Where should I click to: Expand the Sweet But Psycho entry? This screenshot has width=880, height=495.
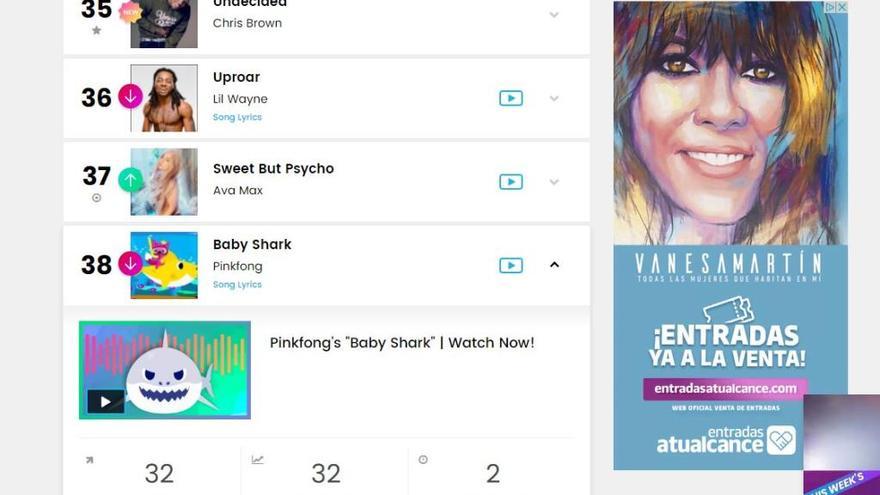[x=554, y=182]
